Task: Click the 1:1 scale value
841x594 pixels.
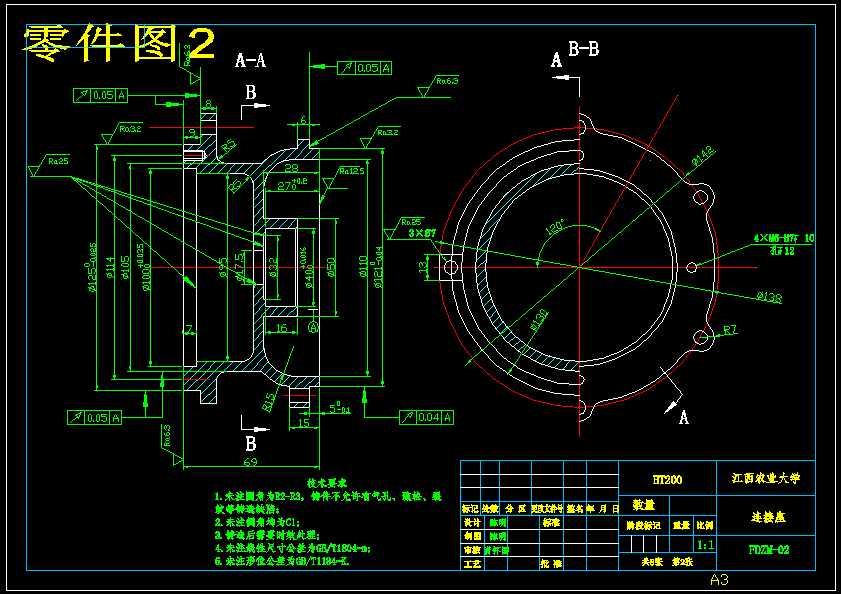Action: coord(705,545)
